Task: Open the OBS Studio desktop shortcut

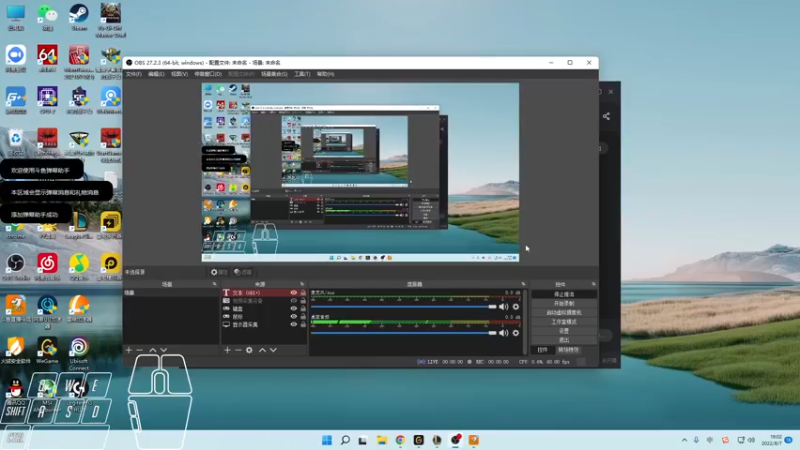Action: [x=16, y=267]
